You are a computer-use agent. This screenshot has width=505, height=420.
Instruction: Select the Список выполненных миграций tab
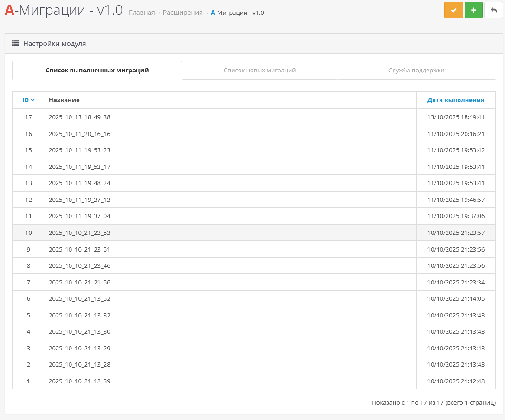click(97, 71)
